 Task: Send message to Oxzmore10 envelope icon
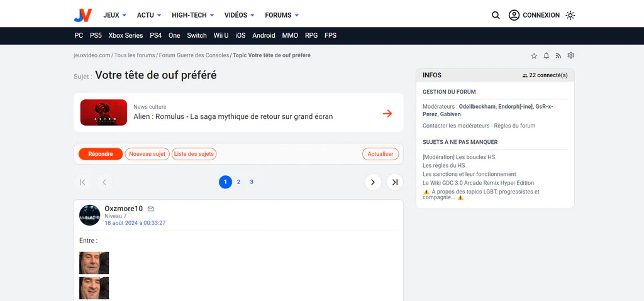[150, 209]
